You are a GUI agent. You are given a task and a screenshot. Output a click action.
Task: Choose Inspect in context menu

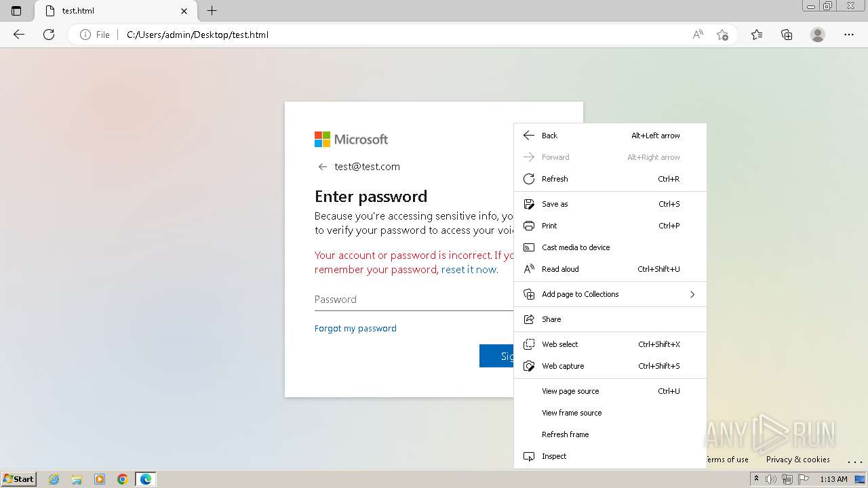click(610, 456)
